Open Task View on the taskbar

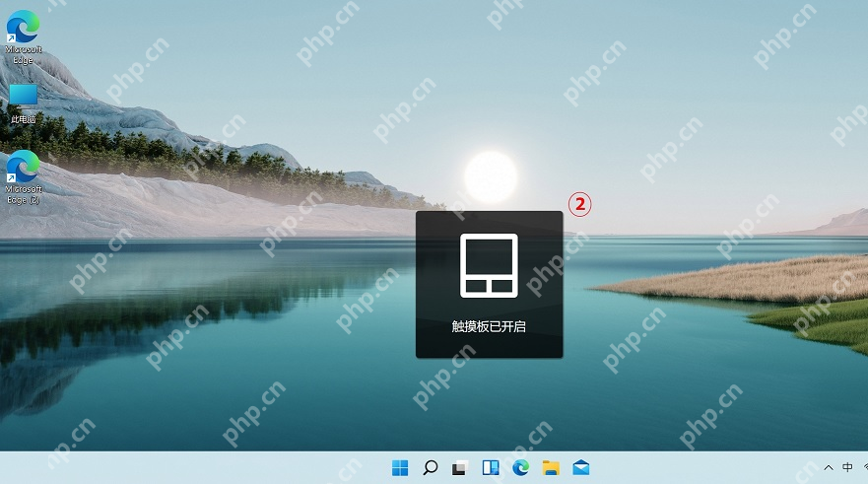tap(460, 468)
